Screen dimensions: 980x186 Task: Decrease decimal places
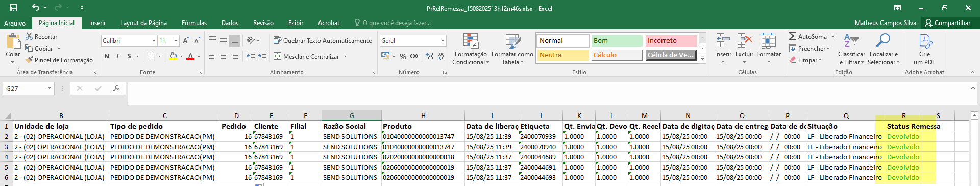441,56
